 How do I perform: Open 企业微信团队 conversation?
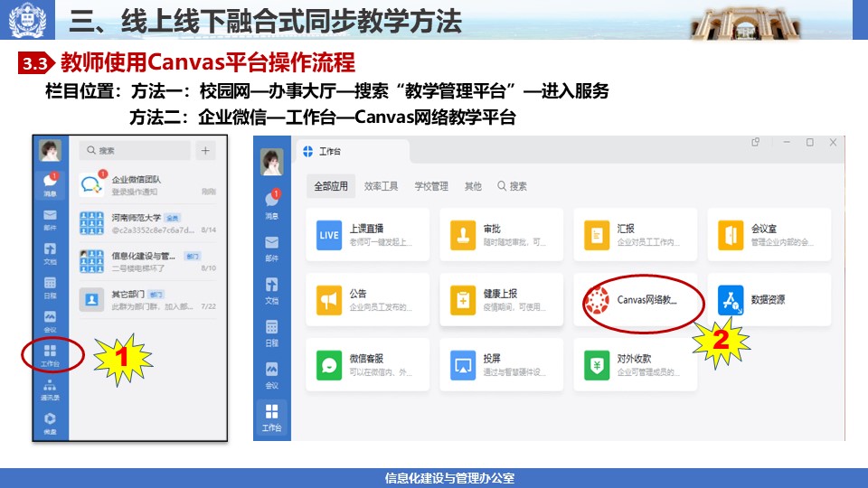pyautogui.click(x=147, y=185)
